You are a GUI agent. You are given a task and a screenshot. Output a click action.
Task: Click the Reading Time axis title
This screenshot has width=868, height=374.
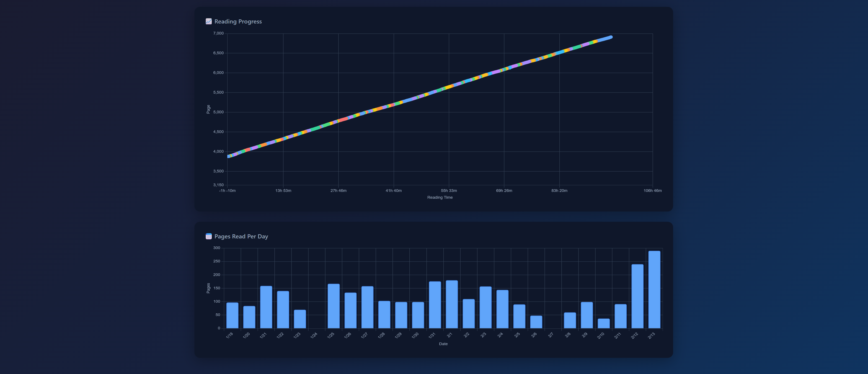pos(440,197)
